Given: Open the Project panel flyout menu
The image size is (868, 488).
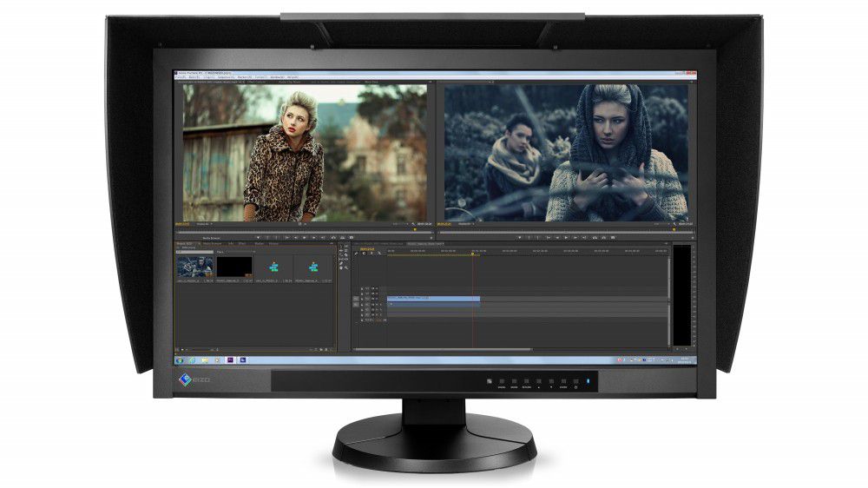Looking at the screenshot, I should click(331, 244).
